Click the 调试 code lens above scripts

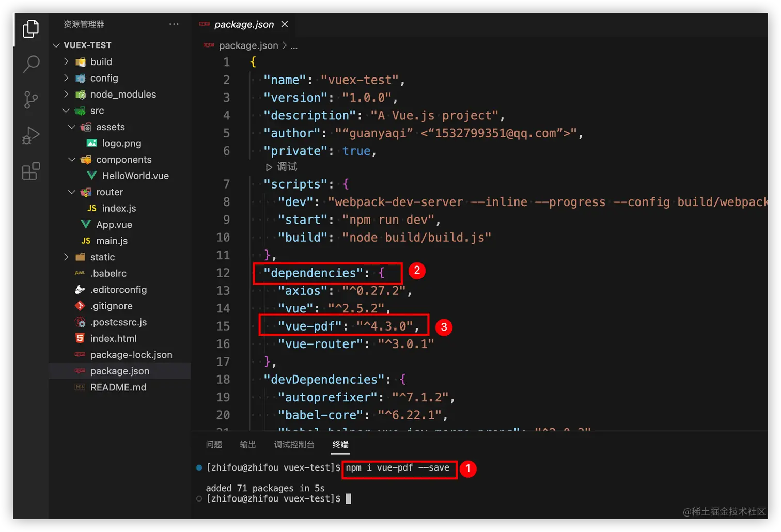tap(282, 167)
